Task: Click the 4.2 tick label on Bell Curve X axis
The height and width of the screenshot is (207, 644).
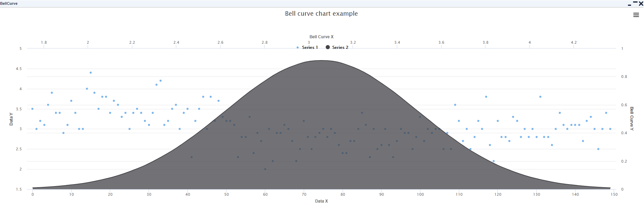Action: click(574, 42)
